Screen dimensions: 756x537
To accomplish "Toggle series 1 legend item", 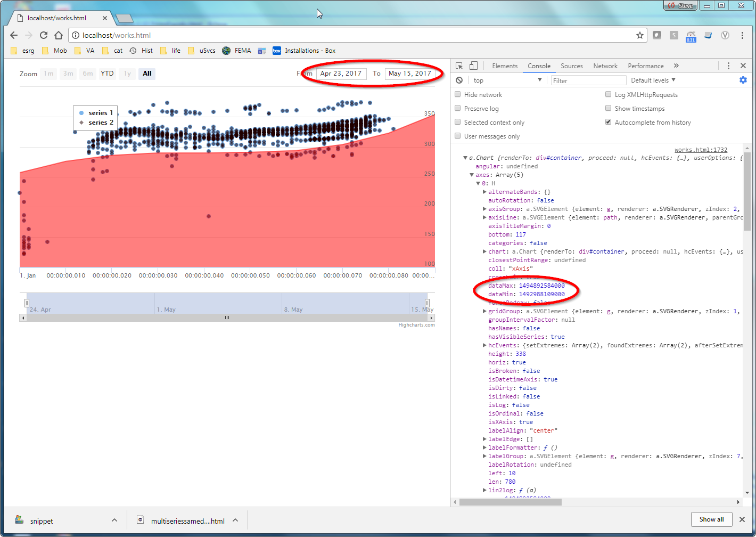I will (96, 113).
